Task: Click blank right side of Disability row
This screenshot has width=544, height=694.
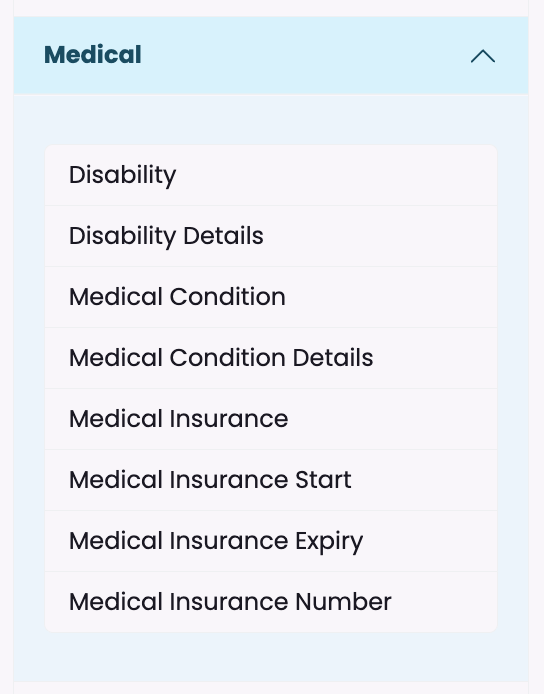Action: click(x=336, y=175)
